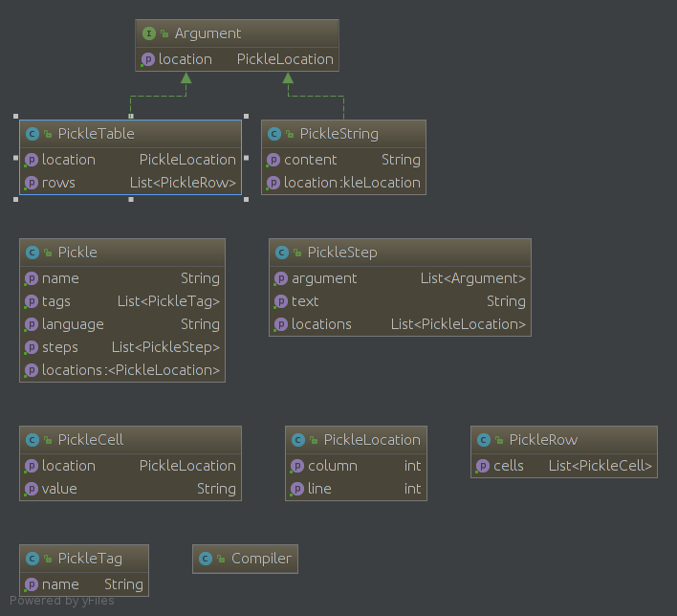Select the line field in PickleLocation
This screenshot has width=677, height=616.
[356, 489]
